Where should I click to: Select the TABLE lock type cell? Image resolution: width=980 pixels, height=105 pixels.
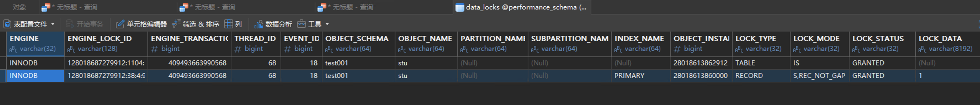tap(761, 63)
